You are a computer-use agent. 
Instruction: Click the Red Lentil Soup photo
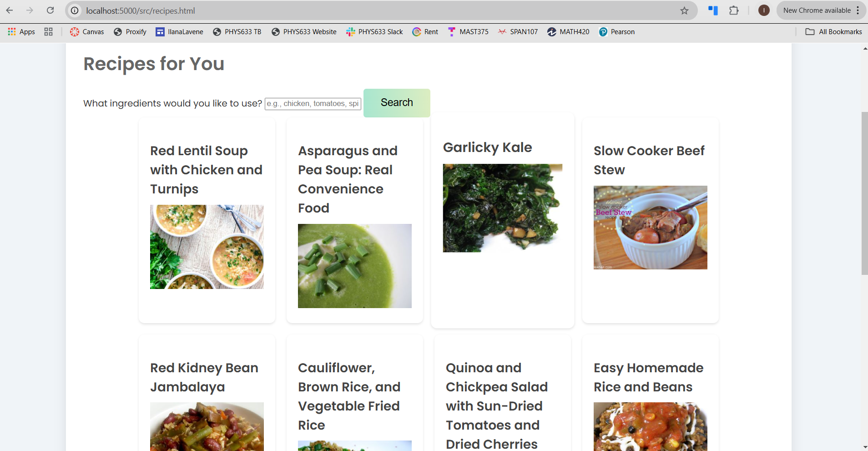click(207, 247)
